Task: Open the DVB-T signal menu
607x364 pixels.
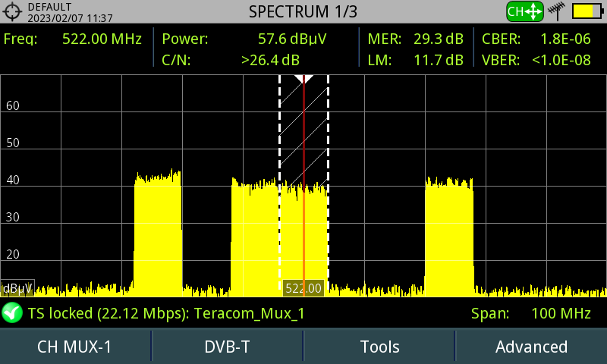Action: [x=227, y=347]
